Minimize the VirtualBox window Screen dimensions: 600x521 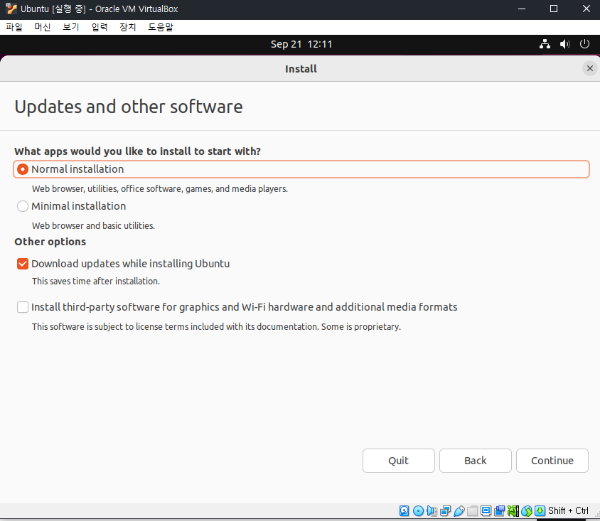tap(522, 8)
